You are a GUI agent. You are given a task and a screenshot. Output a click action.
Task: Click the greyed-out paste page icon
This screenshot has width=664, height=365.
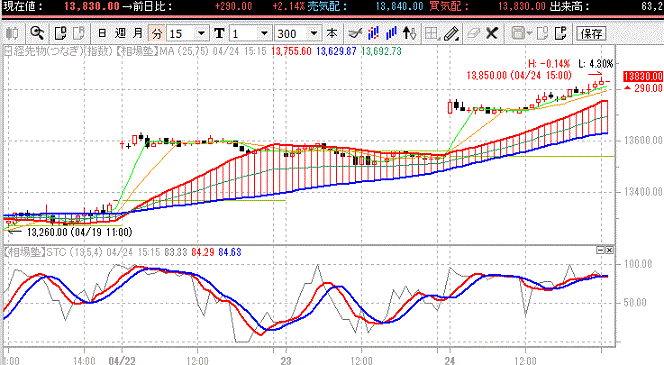coord(79,33)
